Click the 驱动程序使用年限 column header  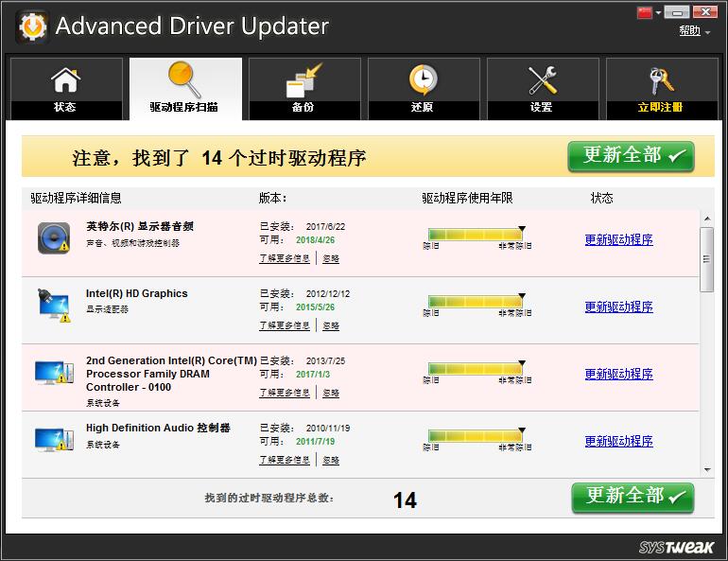(468, 199)
